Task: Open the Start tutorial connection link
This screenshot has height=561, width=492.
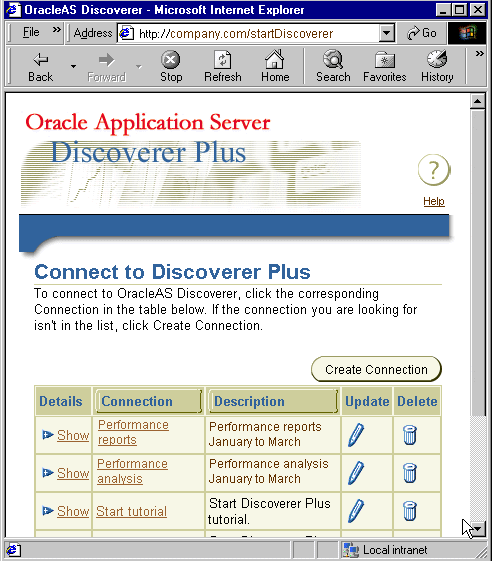Action: (132, 511)
